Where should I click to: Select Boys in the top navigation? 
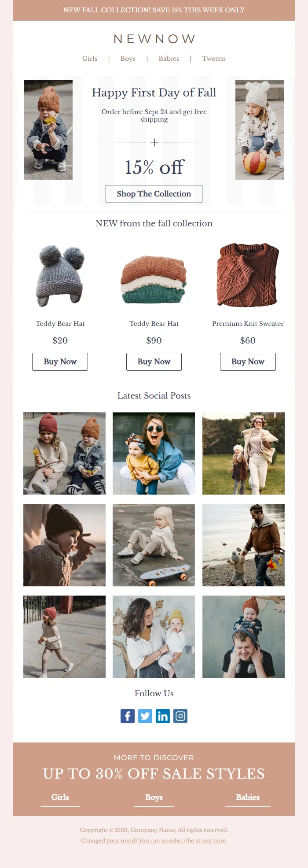pyautogui.click(x=128, y=59)
